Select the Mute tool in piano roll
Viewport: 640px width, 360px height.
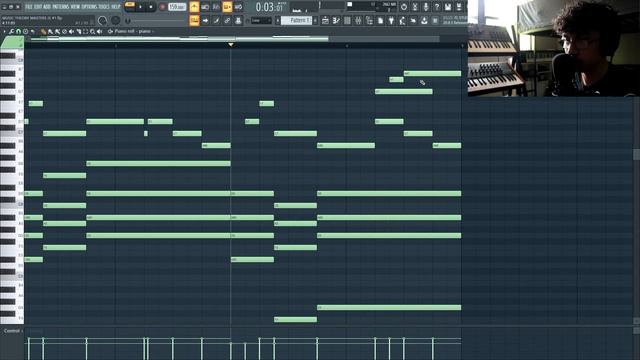[71, 31]
